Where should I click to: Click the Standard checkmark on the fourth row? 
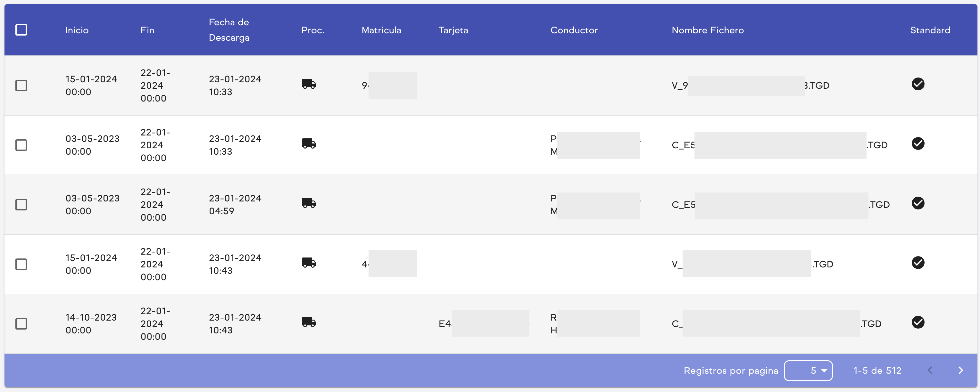[918, 263]
